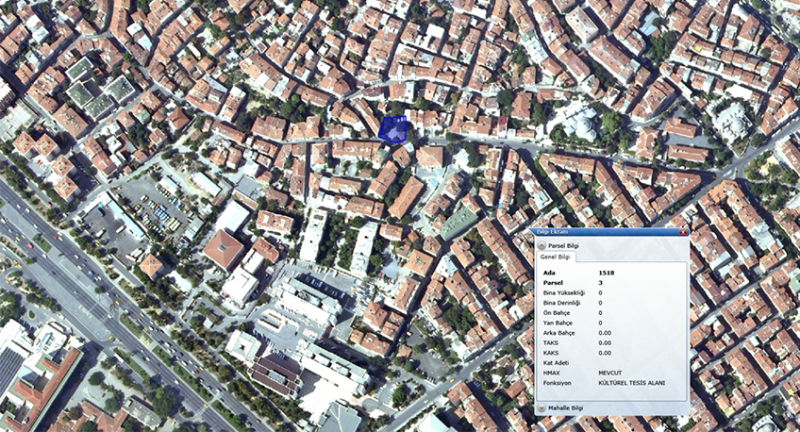Click the Kat Adeti field label

pyautogui.click(x=556, y=363)
